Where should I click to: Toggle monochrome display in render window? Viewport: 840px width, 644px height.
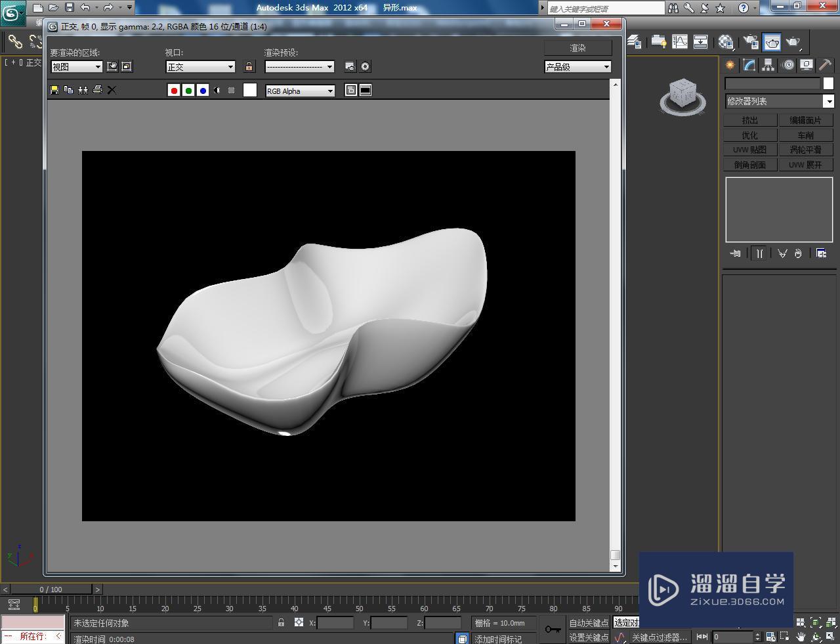point(217,90)
